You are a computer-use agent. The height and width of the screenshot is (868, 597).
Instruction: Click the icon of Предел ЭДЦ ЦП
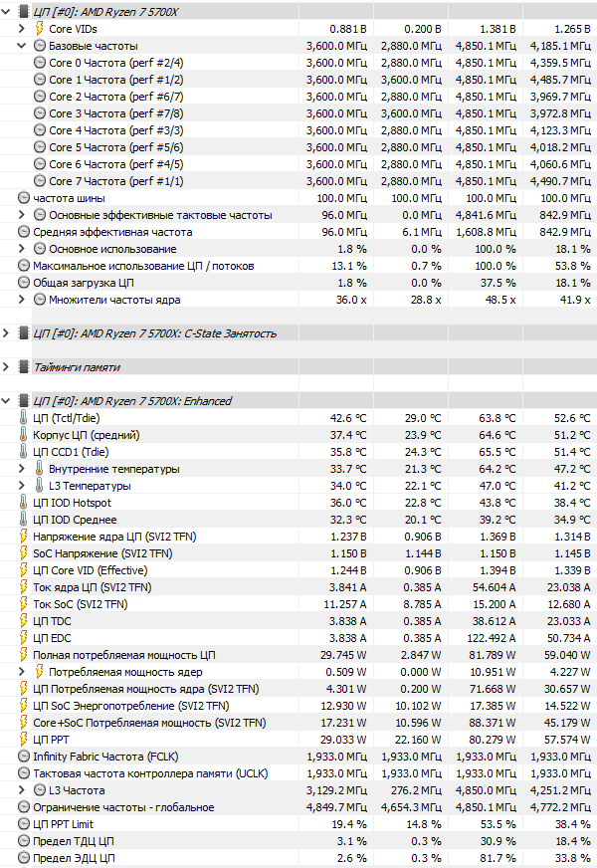click(x=24, y=857)
